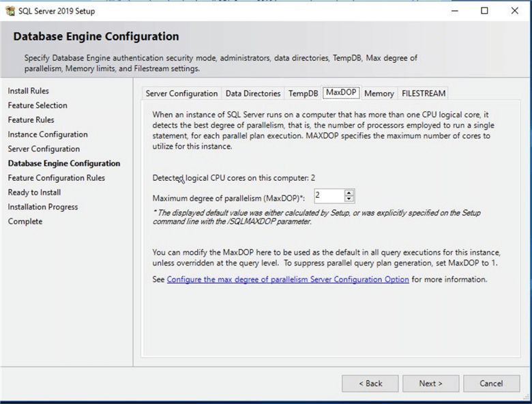The width and height of the screenshot is (532, 404).
Task: Go back with the Back button
Action: coord(370,384)
